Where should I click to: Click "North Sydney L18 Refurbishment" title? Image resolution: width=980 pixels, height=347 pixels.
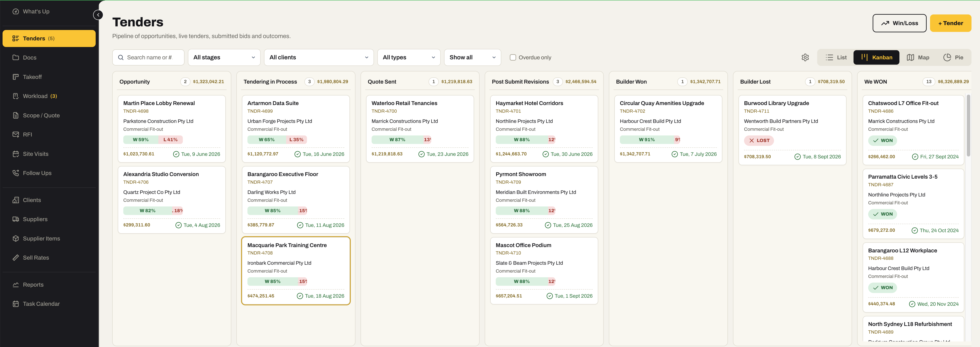(x=910, y=324)
